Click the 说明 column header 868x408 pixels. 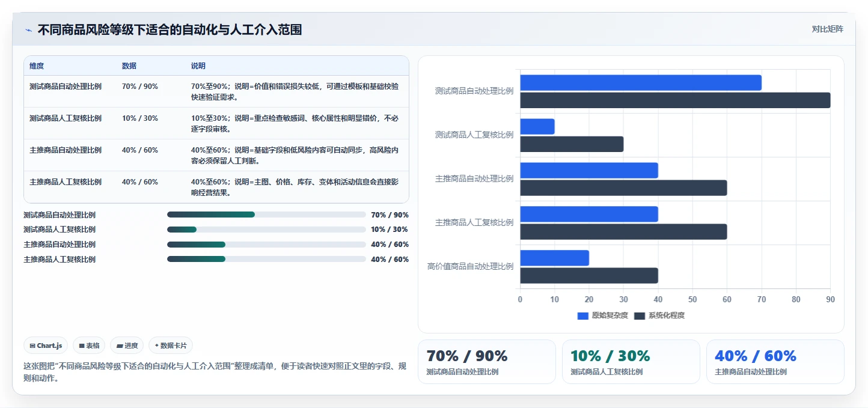[x=198, y=66]
